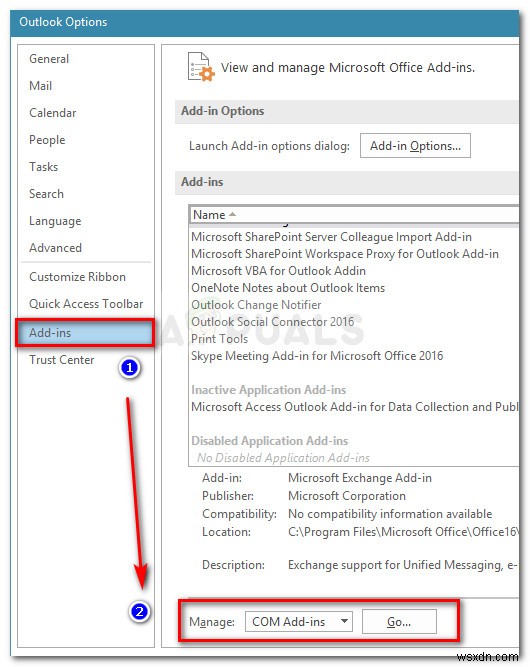Viewport: 530px width, 667px height.
Task: Open Trust Center settings
Action: click(x=62, y=360)
